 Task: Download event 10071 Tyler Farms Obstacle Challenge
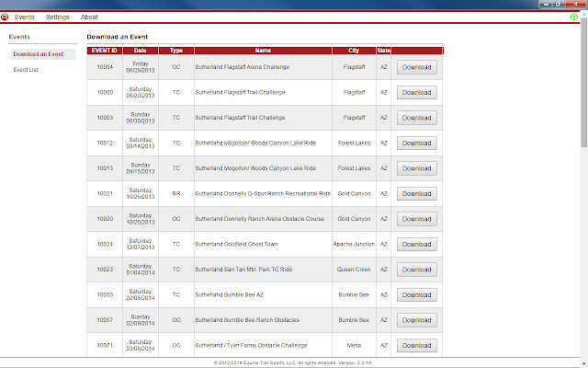tap(416, 346)
